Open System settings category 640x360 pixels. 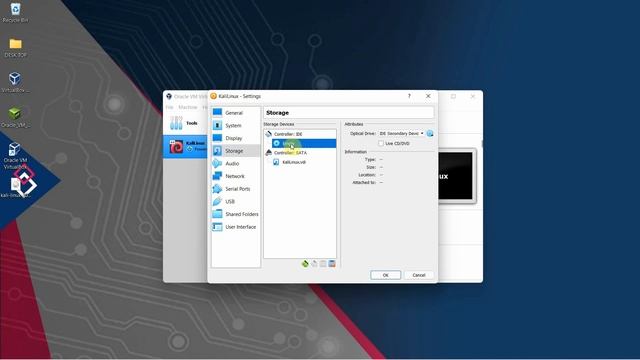pyautogui.click(x=236, y=125)
